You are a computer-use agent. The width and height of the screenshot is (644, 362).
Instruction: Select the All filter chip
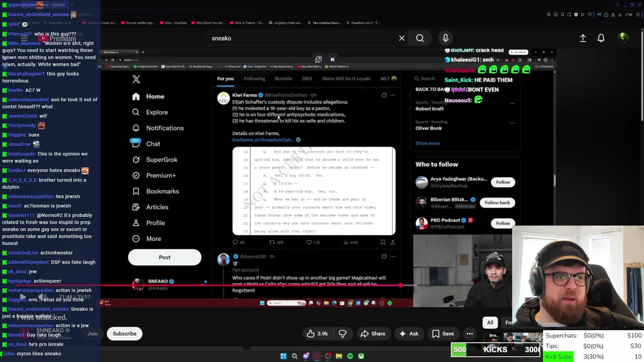(490, 323)
